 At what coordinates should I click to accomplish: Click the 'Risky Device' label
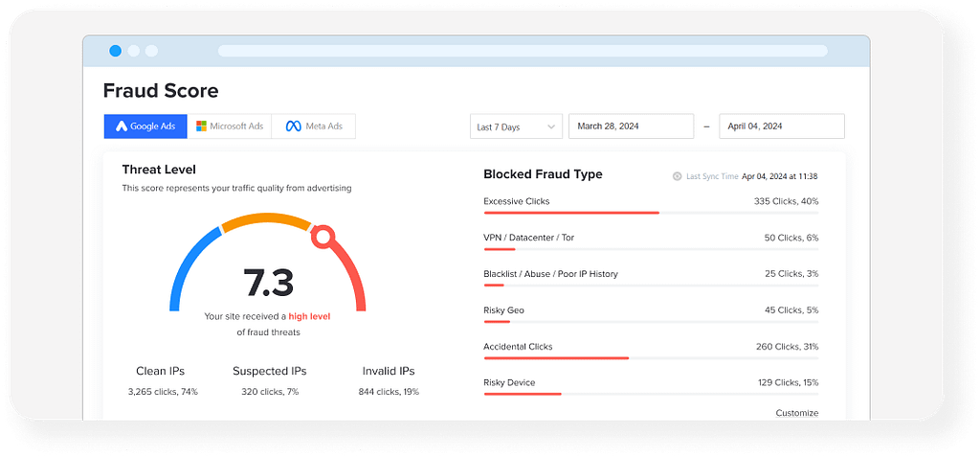pyautogui.click(x=509, y=383)
